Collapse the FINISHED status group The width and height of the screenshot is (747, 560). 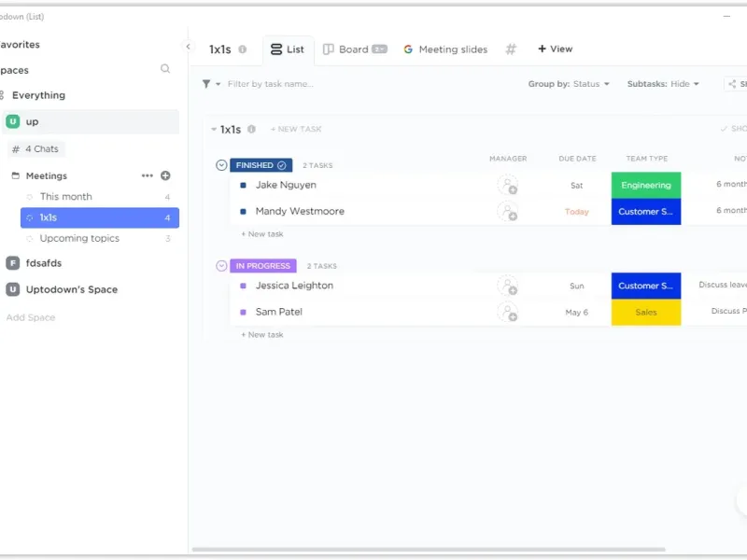click(x=221, y=165)
